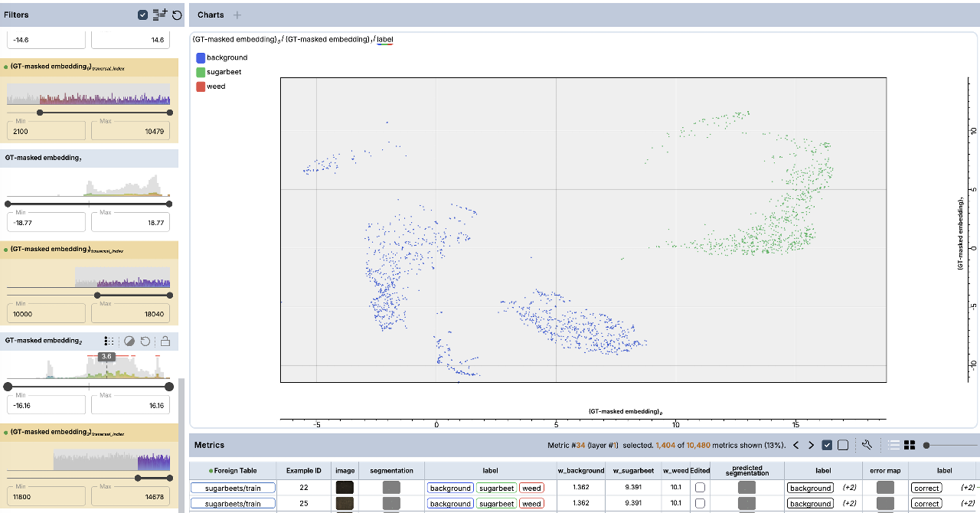Click image thumbnail for example 25
The height and width of the screenshot is (513, 980).
click(x=345, y=504)
